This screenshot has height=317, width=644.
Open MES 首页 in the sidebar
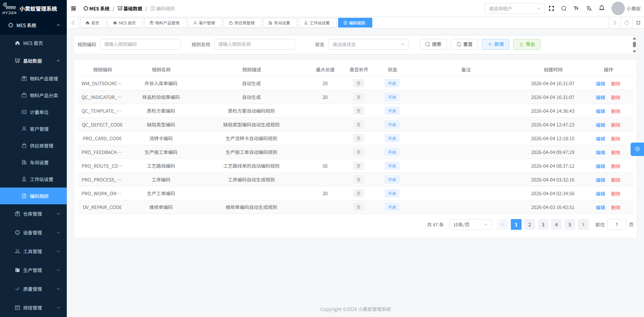33,43
